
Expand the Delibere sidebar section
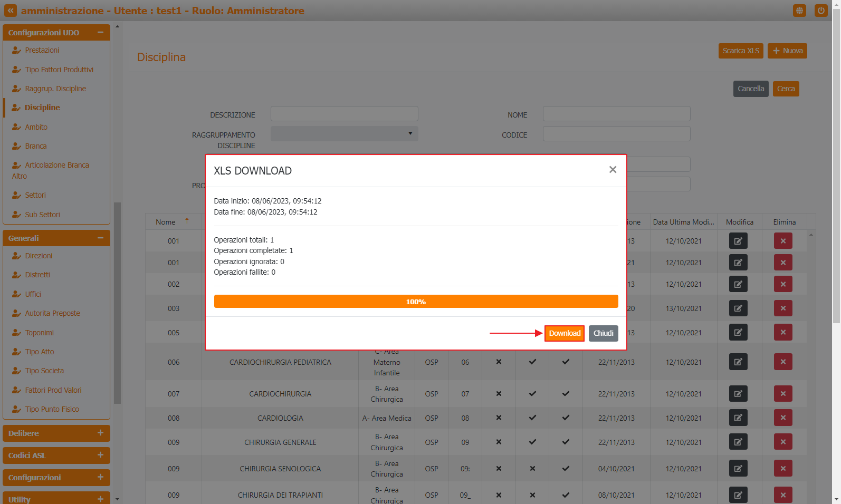pyautogui.click(x=100, y=433)
